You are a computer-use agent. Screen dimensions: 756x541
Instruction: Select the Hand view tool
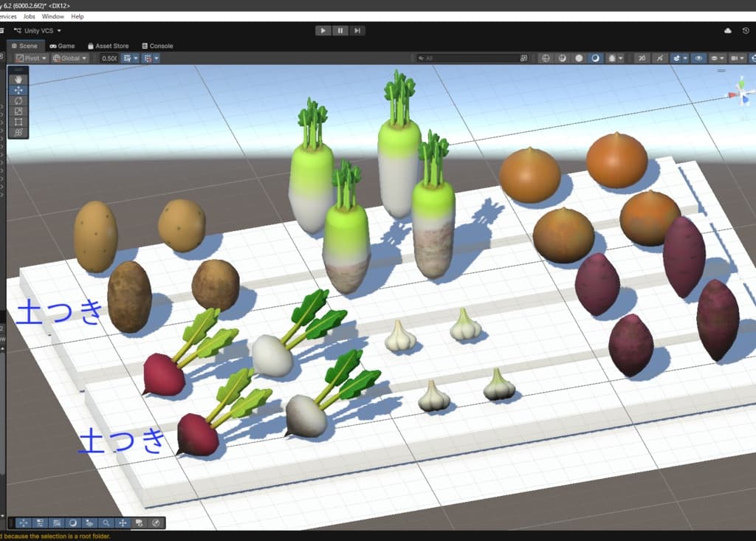[18, 80]
